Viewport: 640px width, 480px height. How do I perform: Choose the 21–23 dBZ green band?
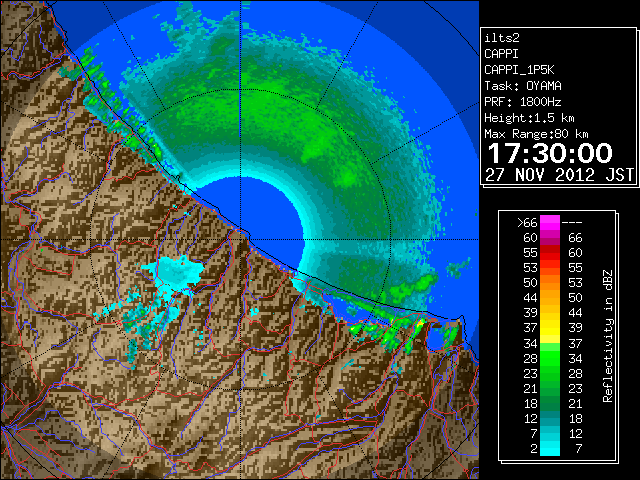coord(550,388)
